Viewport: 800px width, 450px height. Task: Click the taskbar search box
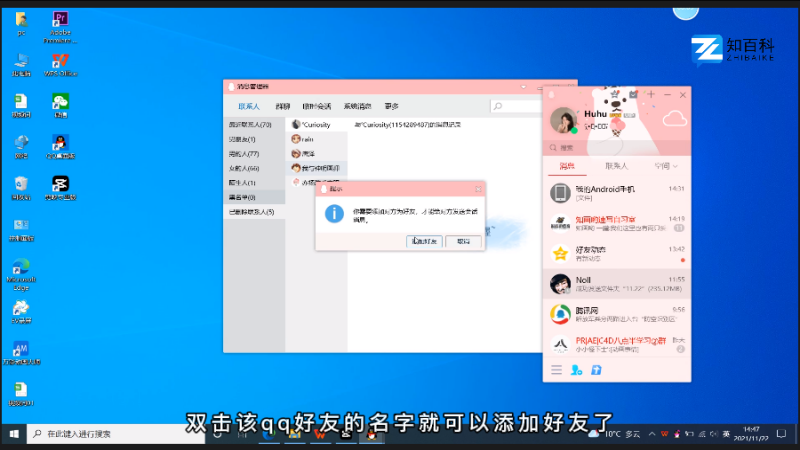[x=116, y=434]
